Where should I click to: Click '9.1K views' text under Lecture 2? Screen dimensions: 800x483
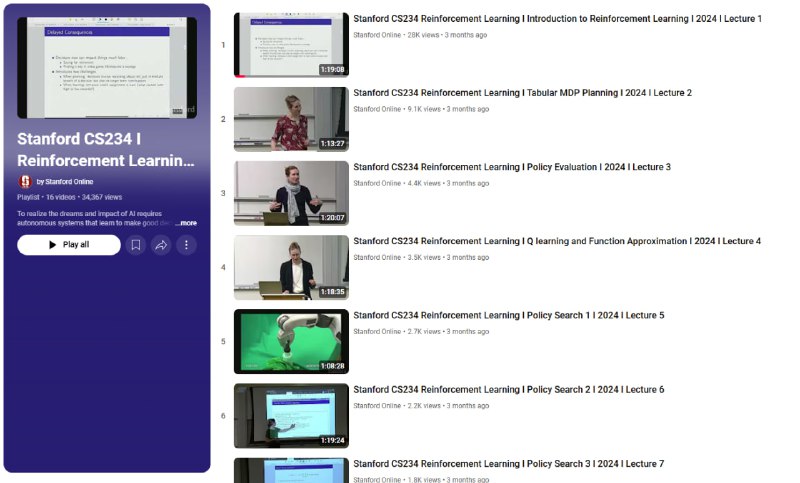coord(424,109)
